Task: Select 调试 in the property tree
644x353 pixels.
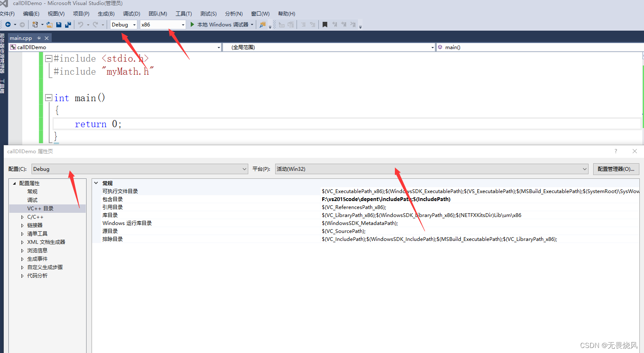Action: [x=32, y=200]
